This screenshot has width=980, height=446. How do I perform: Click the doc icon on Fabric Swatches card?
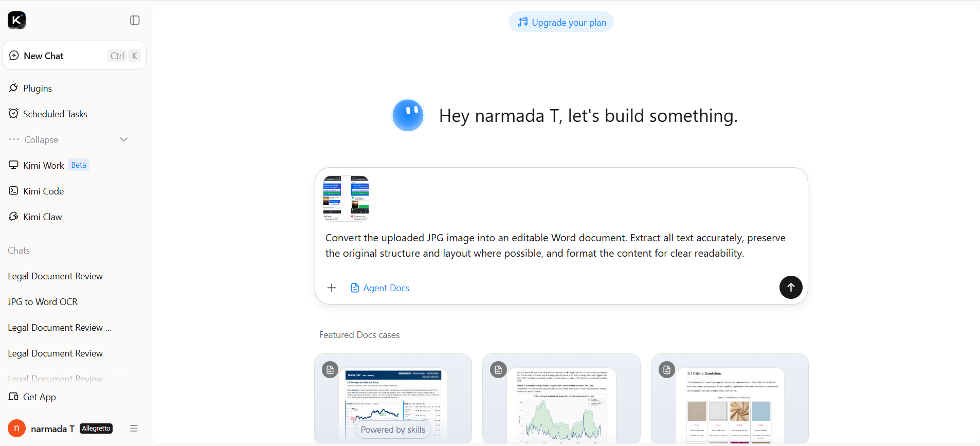[x=667, y=369]
